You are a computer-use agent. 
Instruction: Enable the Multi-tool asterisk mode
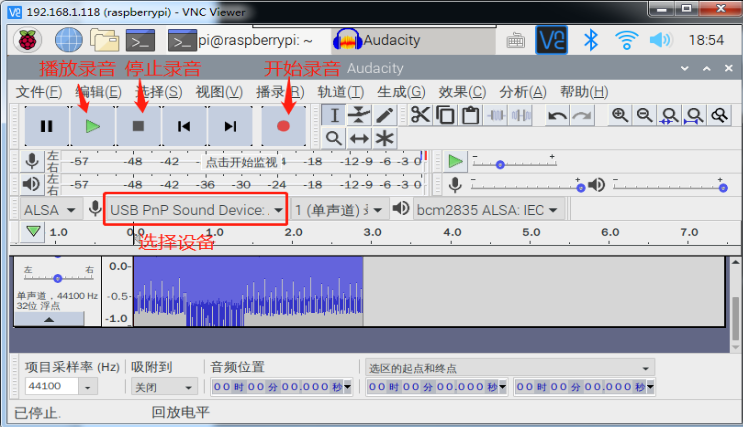pyautogui.click(x=384, y=138)
